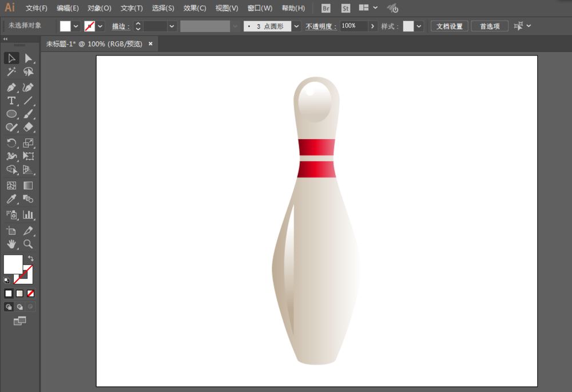The image size is (572, 392).
Task: Choose the Gradient tool
Action: (x=27, y=185)
